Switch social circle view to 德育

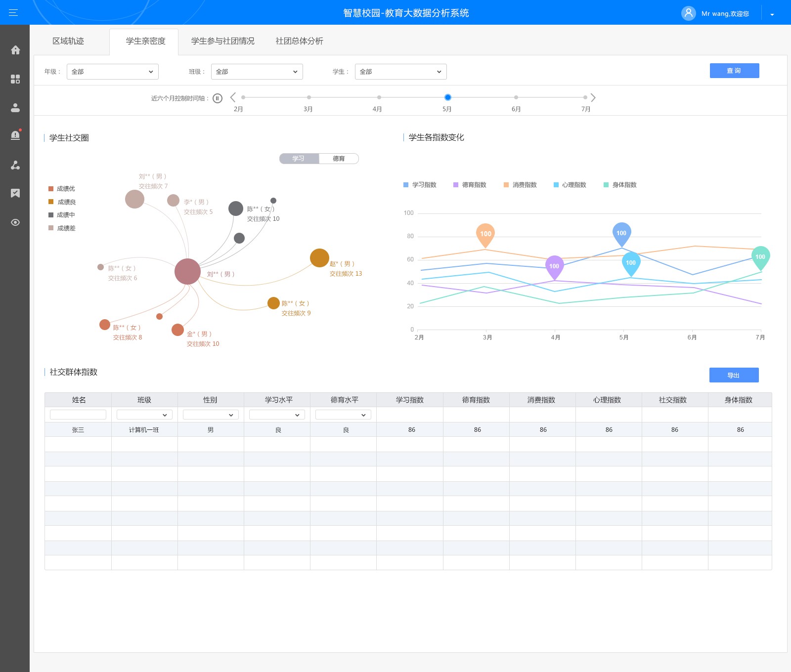point(339,159)
